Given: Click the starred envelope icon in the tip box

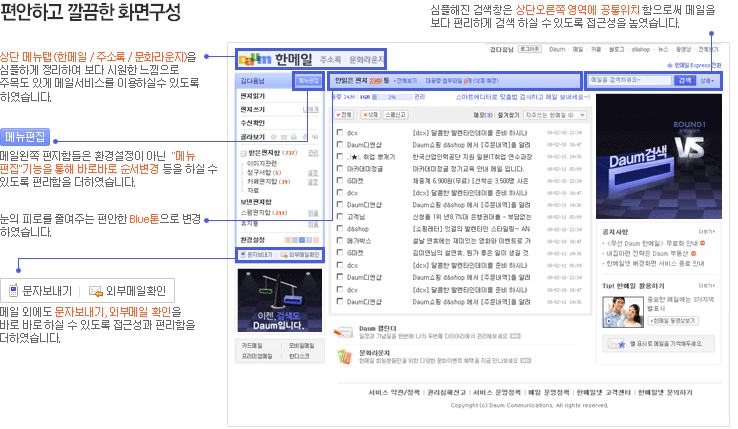Looking at the screenshot, I should click(616, 344).
